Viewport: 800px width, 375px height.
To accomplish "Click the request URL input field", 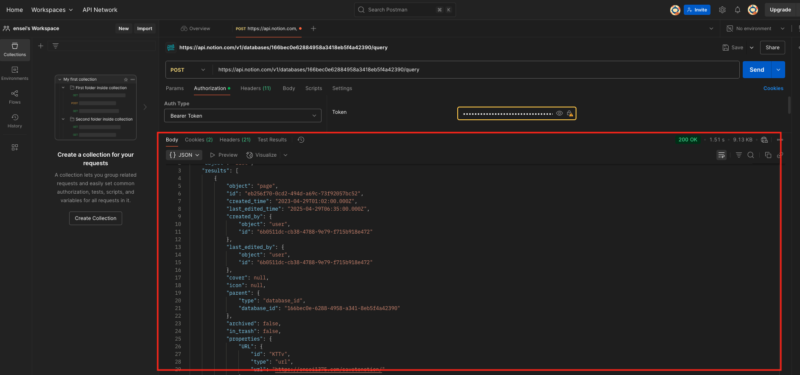I will click(x=476, y=70).
